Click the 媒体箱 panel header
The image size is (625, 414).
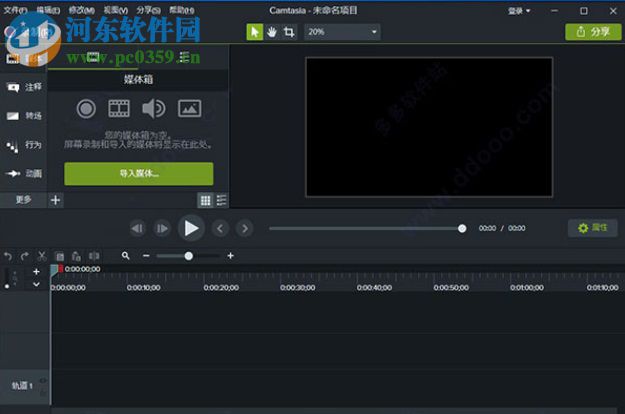coord(138,80)
